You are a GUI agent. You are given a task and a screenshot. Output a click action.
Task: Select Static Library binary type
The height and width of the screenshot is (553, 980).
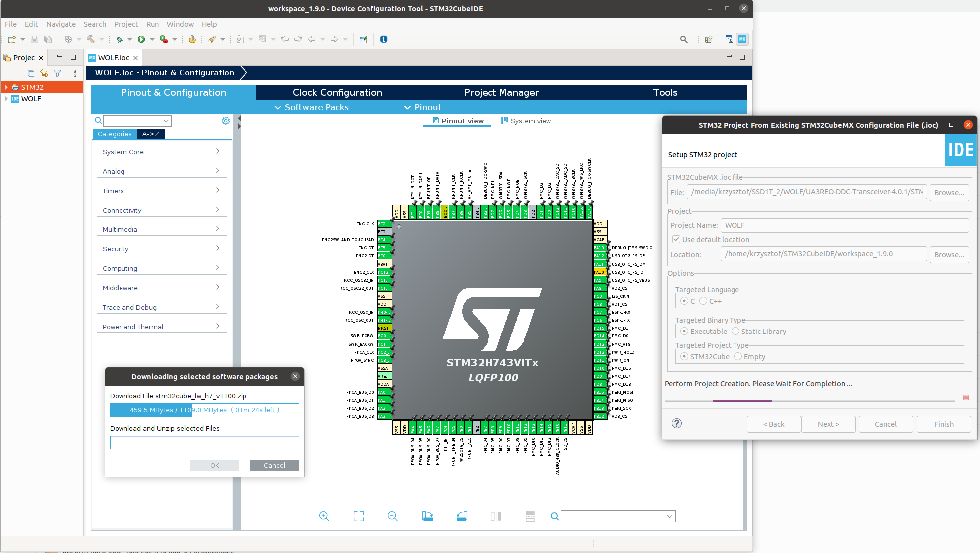tap(735, 331)
